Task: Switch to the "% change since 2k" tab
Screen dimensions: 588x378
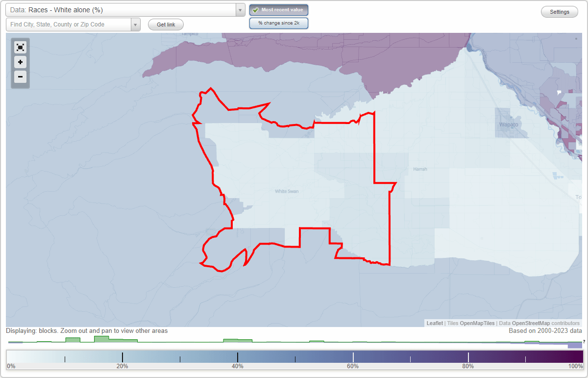Action: [x=278, y=23]
